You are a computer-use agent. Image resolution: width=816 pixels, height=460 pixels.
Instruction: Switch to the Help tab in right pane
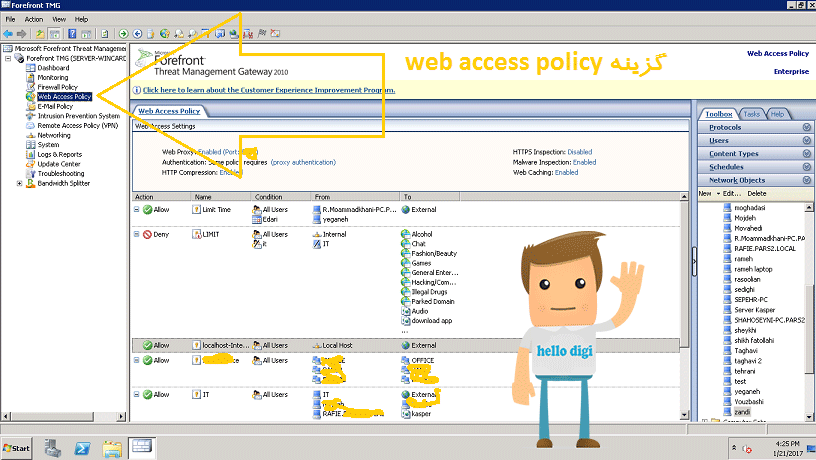[x=777, y=114]
